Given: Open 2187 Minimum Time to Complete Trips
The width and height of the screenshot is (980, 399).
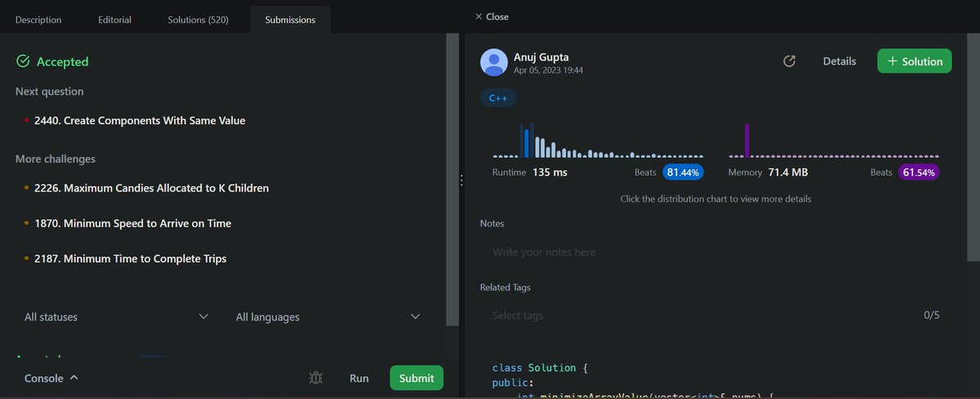Looking at the screenshot, I should 130,258.
